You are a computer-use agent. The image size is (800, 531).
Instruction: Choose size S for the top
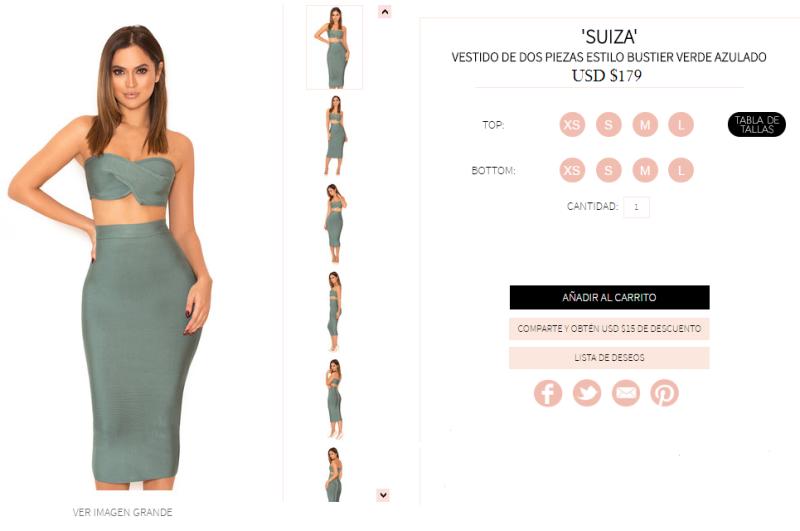tap(609, 124)
